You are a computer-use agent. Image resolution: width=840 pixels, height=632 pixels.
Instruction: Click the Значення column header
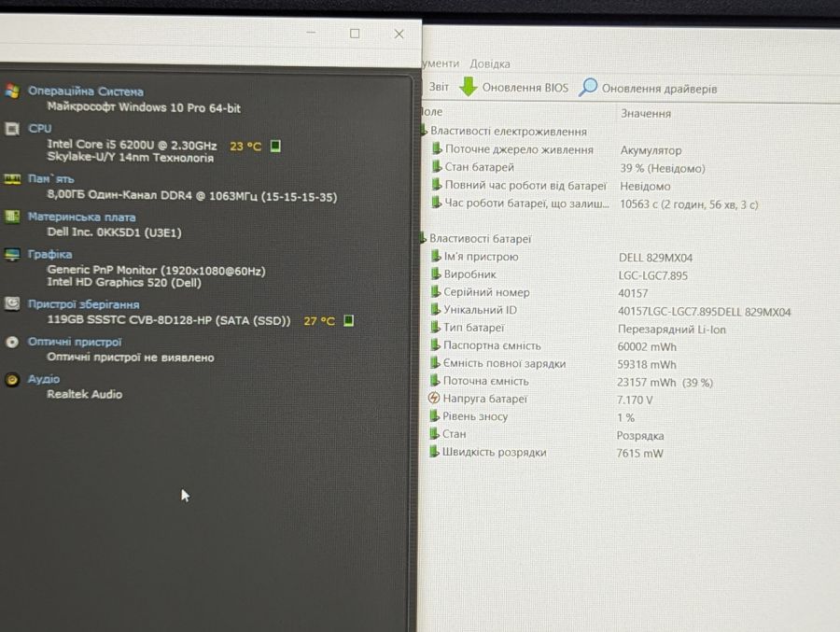pyautogui.click(x=646, y=113)
